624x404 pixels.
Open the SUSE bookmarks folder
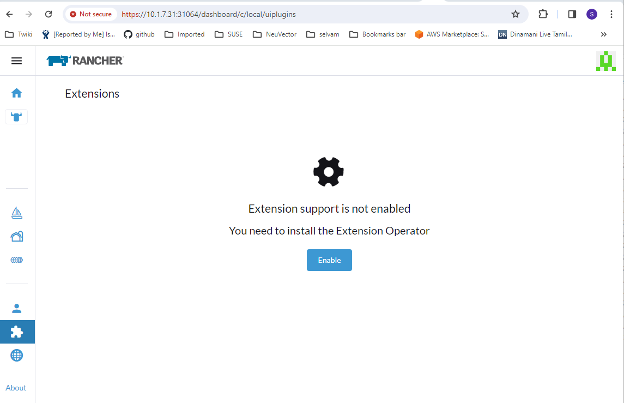[x=227, y=33]
